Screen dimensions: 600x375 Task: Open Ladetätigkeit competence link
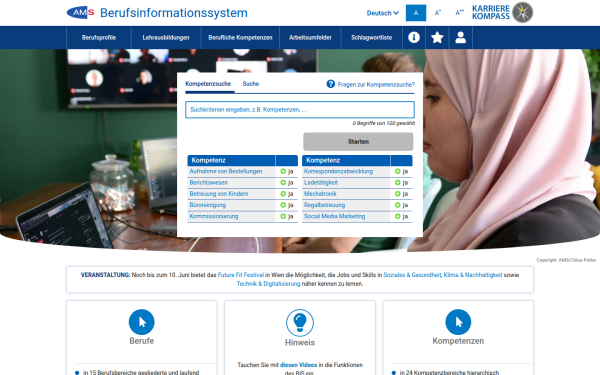point(321,183)
